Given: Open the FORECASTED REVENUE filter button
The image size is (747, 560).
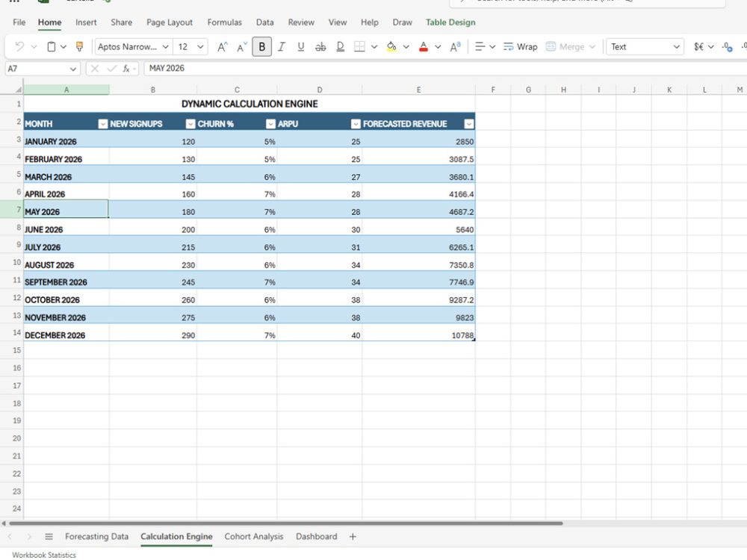Looking at the screenshot, I should (469, 124).
